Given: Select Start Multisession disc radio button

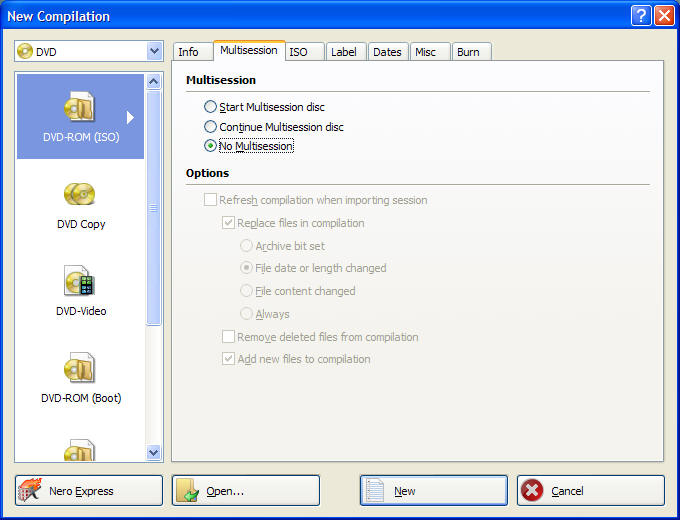Looking at the screenshot, I should pyautogui.click(x=210, y=107).
